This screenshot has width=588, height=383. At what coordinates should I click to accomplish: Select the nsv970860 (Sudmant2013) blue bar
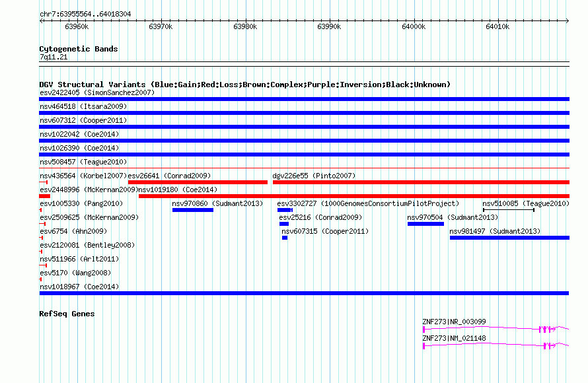tap(193, 210)
